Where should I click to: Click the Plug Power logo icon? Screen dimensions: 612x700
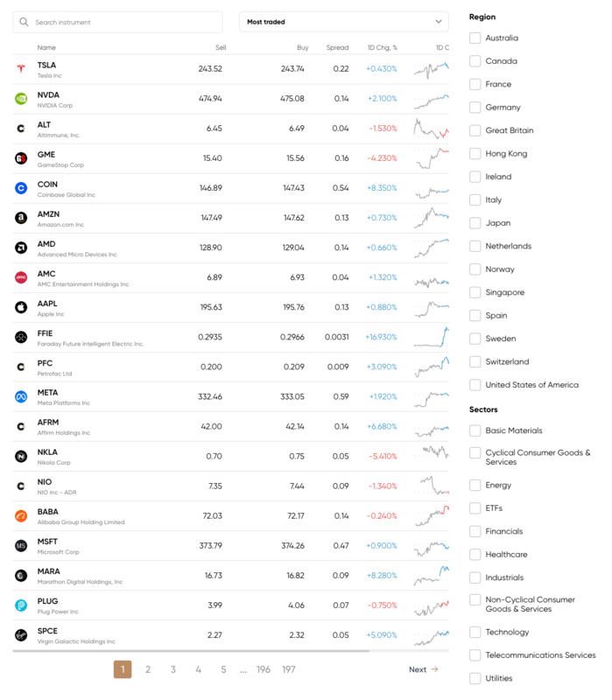pyautogui.click(x=21, y=605)
